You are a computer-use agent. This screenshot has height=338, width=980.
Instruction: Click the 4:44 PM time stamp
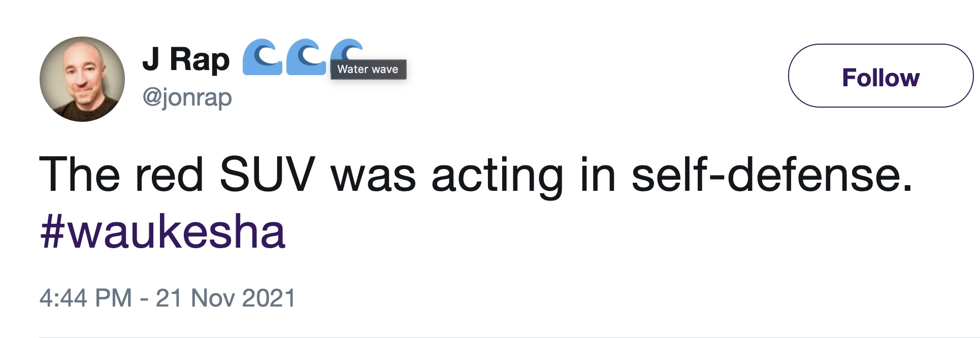coord(85,298)
